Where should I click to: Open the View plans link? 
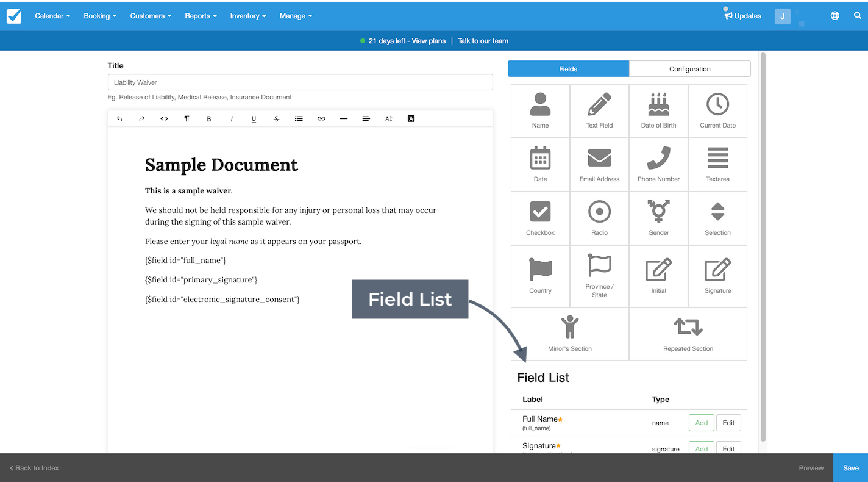coord(429,41)
